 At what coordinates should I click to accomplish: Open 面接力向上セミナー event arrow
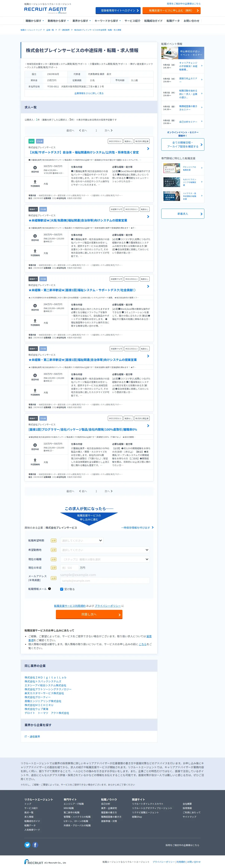point(201,80)
